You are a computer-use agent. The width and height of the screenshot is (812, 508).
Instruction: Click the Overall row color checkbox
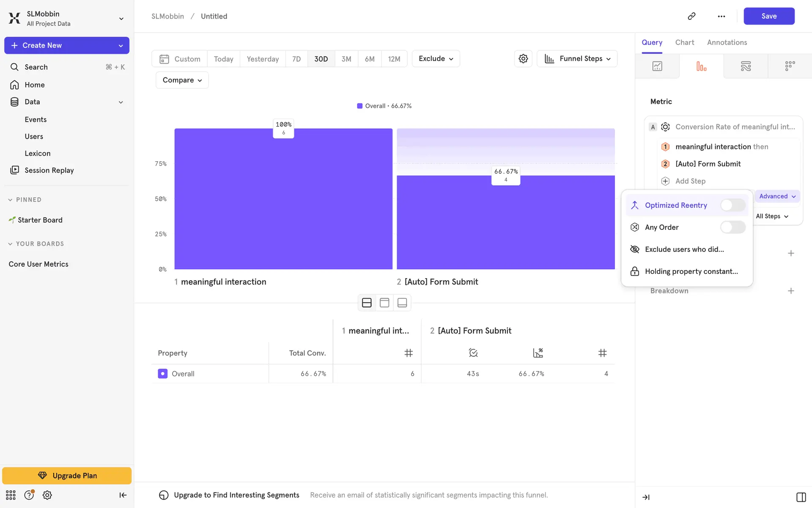pos(162,374)
